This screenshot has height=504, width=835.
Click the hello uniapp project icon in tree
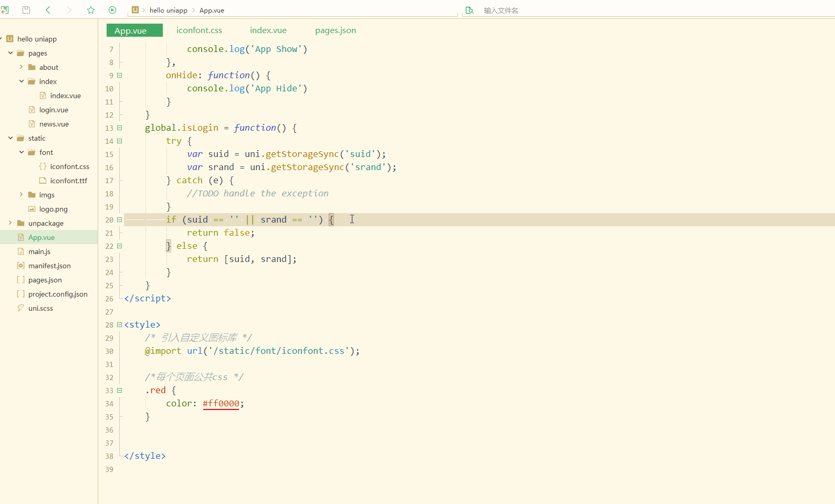(x=10, y=39)
